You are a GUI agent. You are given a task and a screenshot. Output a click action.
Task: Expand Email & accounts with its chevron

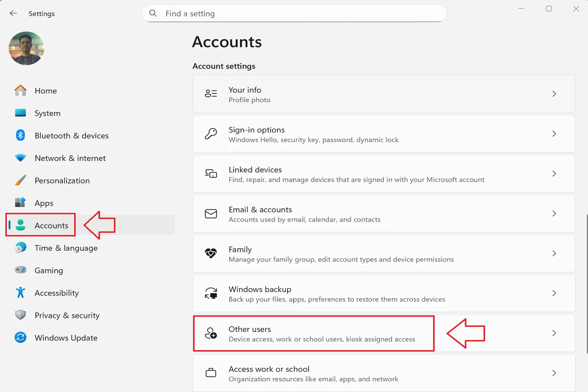(554, 214)
